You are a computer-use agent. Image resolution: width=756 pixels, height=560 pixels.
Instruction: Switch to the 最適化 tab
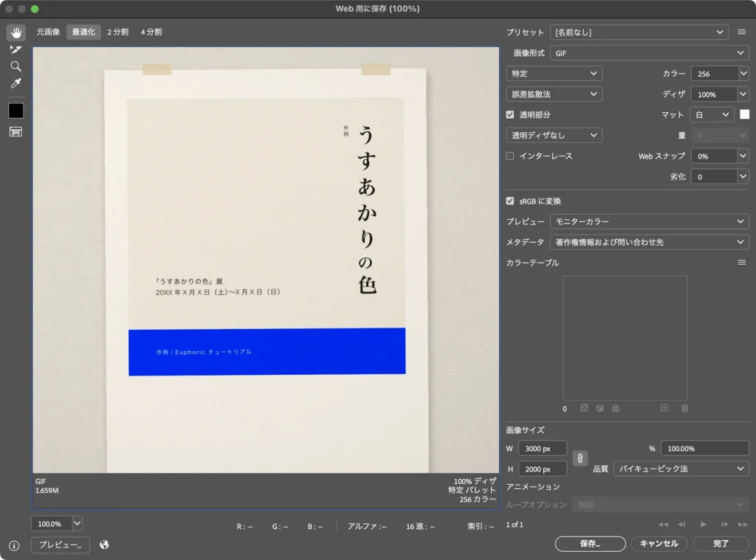click(83, 32)
